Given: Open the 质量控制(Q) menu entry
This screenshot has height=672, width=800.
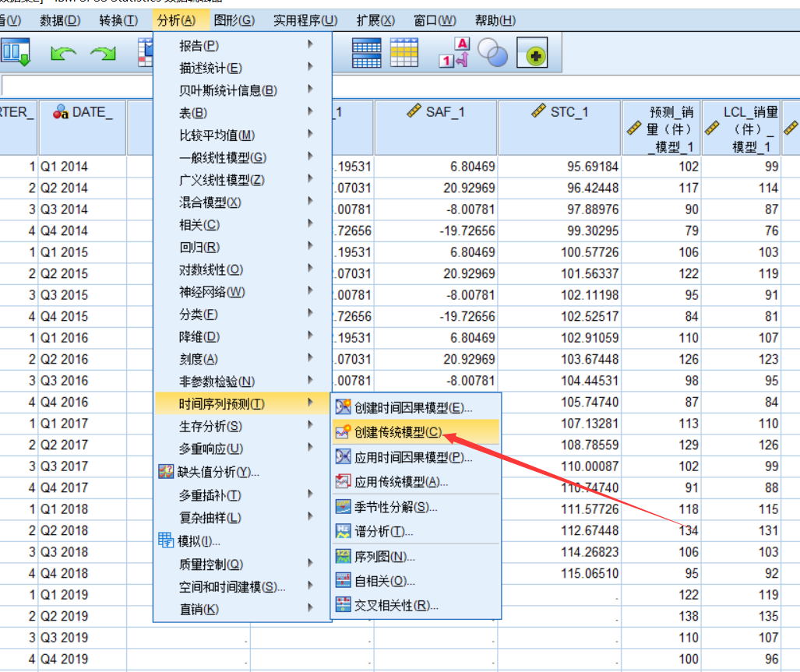Looking at the screenshot, I should [x=243, y=564].
